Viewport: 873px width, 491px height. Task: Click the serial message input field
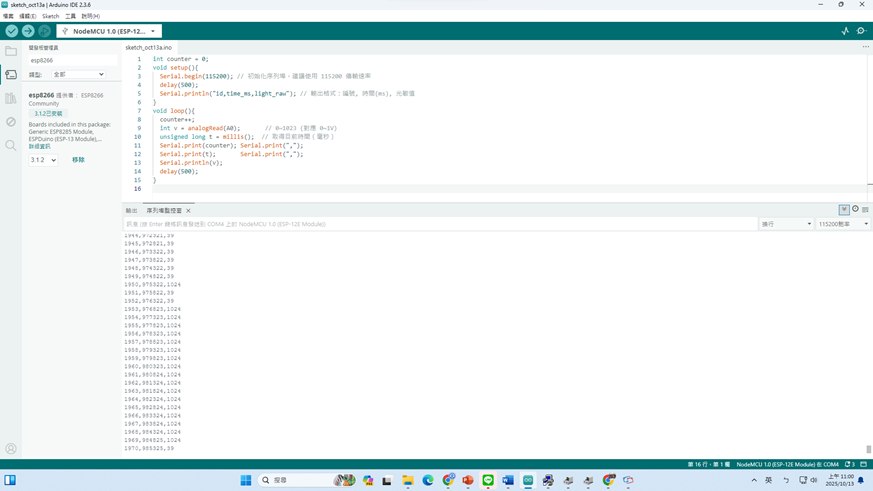440,224
